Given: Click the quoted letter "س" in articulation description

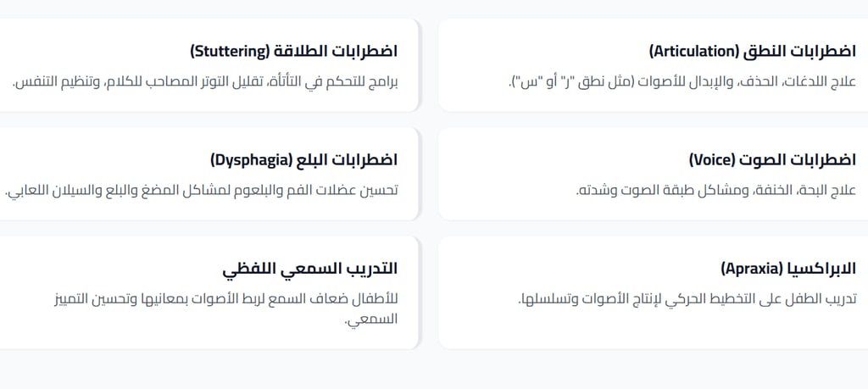Looking at the screenshot, I should [x=526, y=82].
